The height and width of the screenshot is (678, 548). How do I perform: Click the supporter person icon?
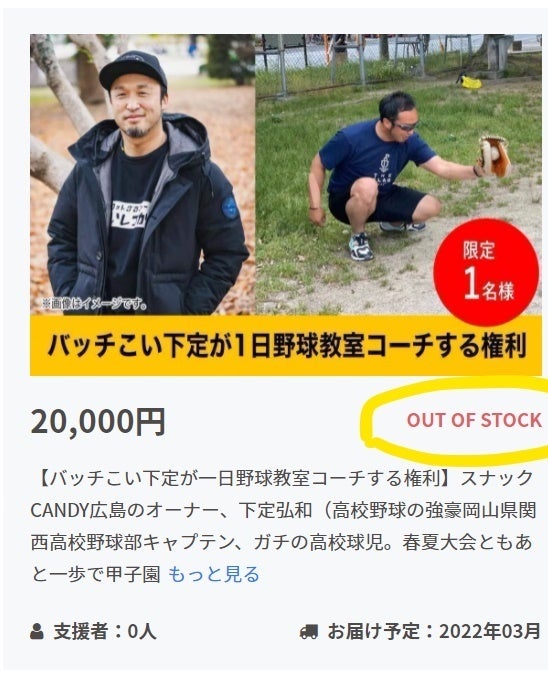(x=37, y=632)
